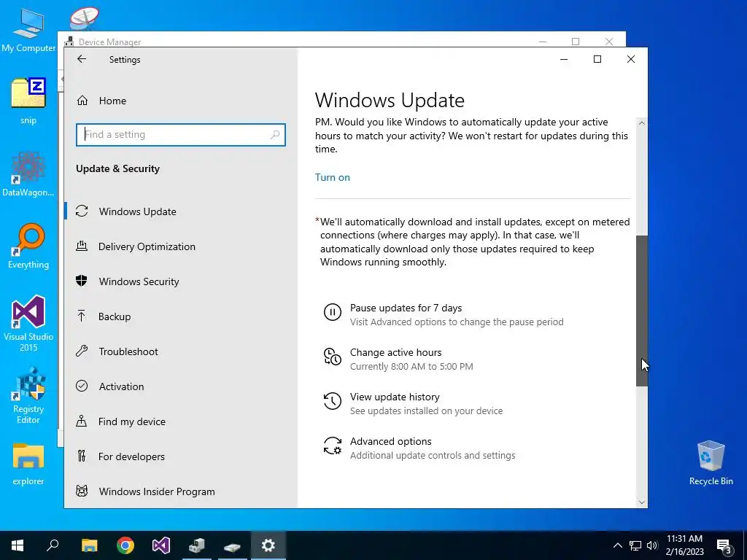Click the network icon in system tray
Screen dimensions: 747x560
[635, 545]
